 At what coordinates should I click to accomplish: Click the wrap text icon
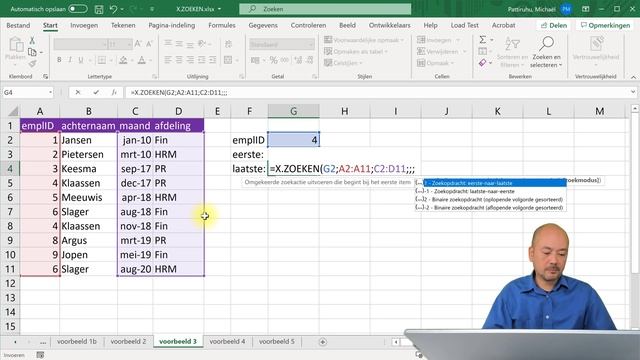point(228,44)
